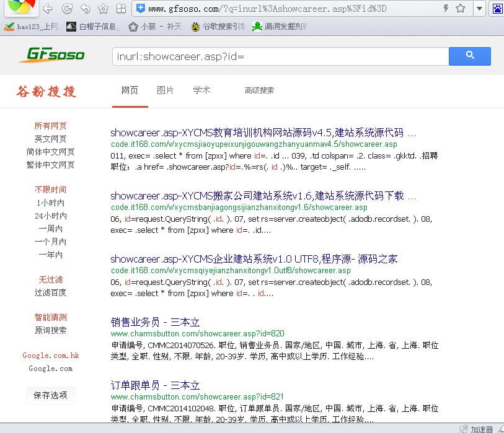Click the 保存选项 button
Viewport: 504px width, 433px height.
[50, 395]
